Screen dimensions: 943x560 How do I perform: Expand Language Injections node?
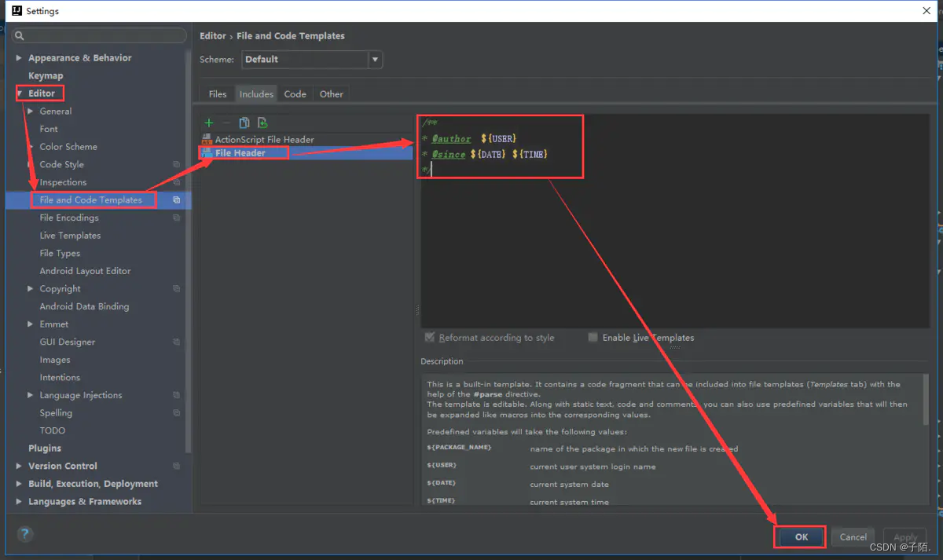click(31, 395)
